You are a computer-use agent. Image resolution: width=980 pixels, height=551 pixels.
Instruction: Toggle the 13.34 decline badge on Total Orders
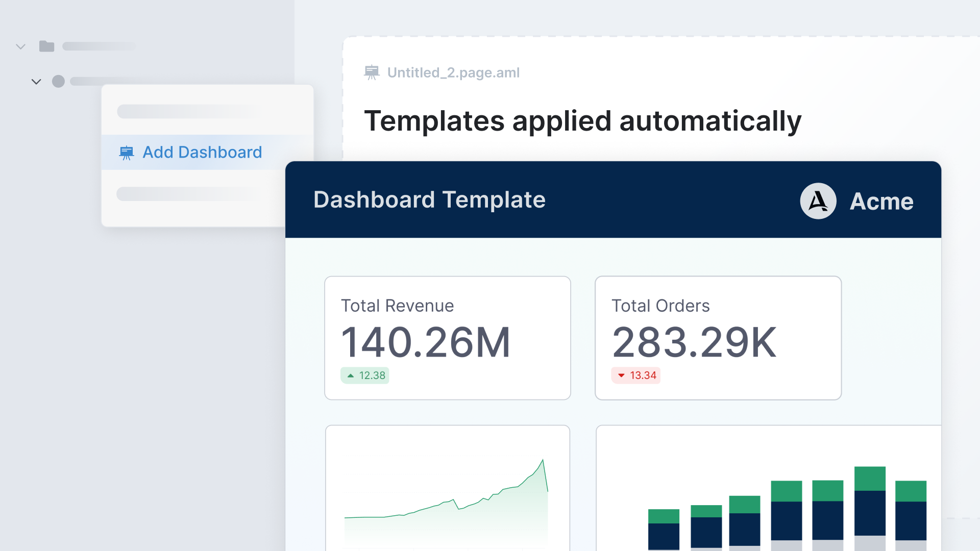point(636,375)
